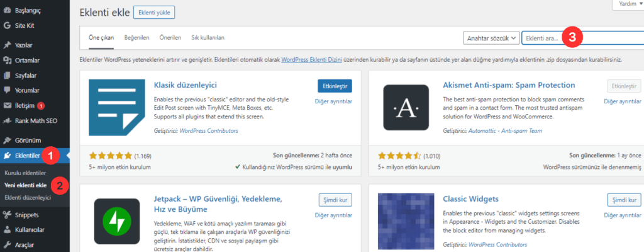Open the WordPress Eklenti Dizini link
The width and height of the screenshot is (644, 252).
point(312,60)
